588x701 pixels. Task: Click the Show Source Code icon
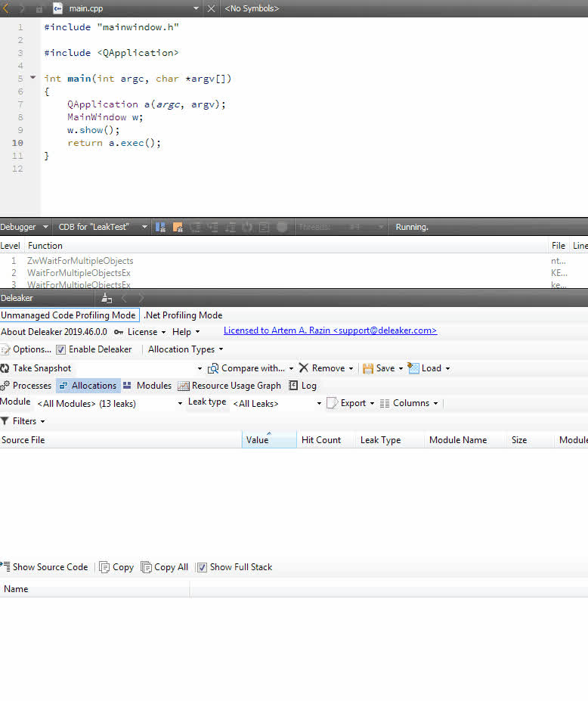point(5,567)
